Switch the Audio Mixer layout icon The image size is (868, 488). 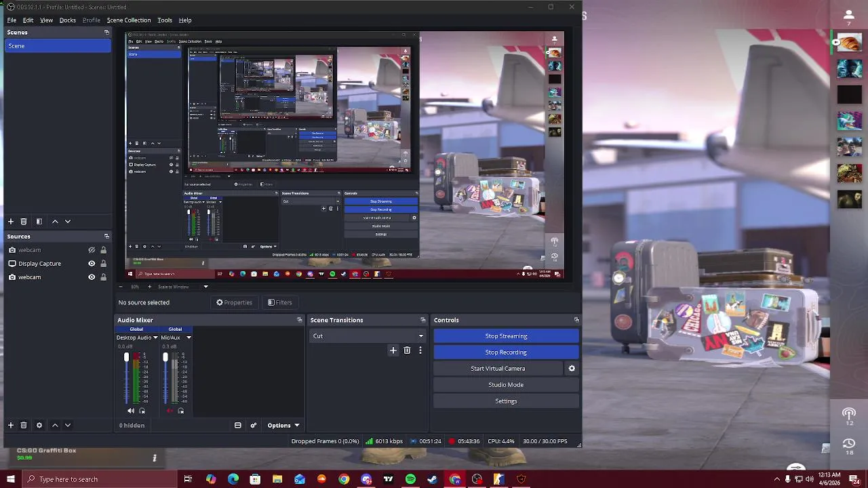(x=238, y=426)
